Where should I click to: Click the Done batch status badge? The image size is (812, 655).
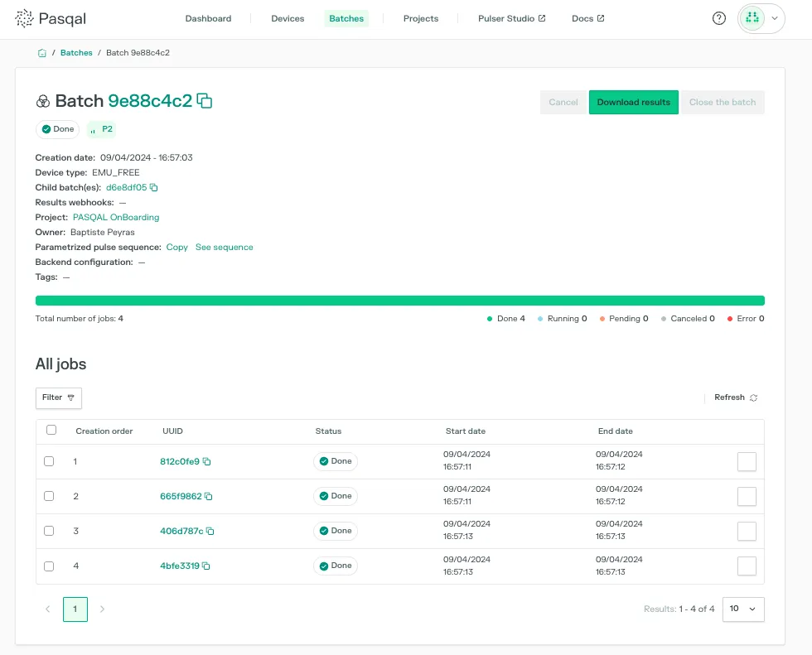point(57,129)
